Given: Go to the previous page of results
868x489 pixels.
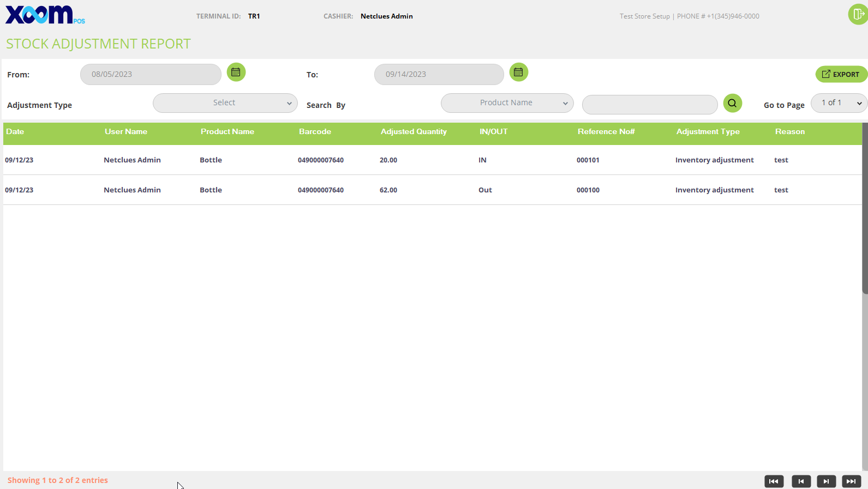Looking at the screenshot, I should pos(801,481).
